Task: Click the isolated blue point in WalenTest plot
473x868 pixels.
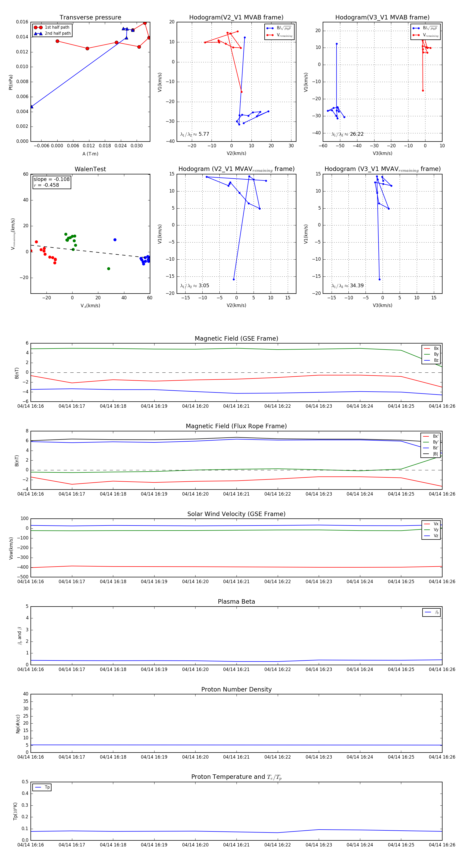Action: [115, 240]
